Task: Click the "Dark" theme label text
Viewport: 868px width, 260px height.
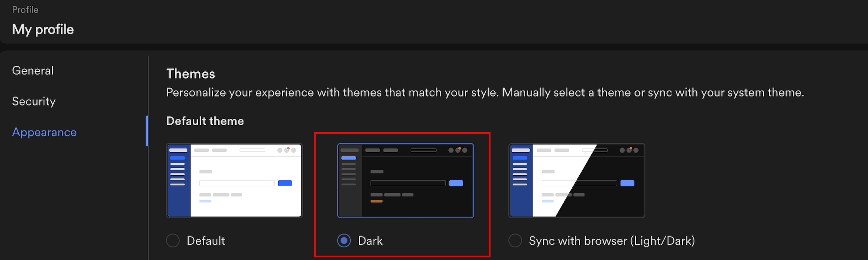Action: (370, 241)
